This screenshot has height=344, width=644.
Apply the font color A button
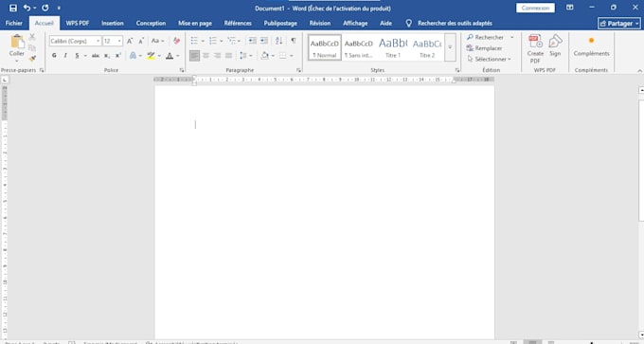170,56
